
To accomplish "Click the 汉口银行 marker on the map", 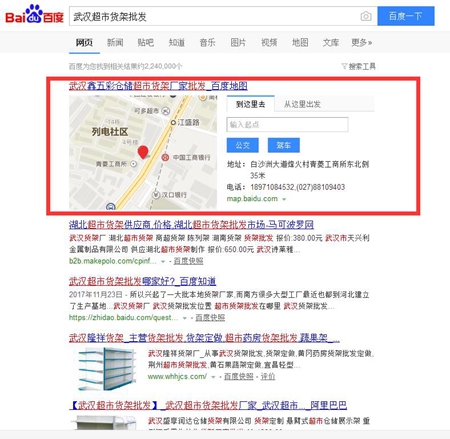I will pos(156,194).
